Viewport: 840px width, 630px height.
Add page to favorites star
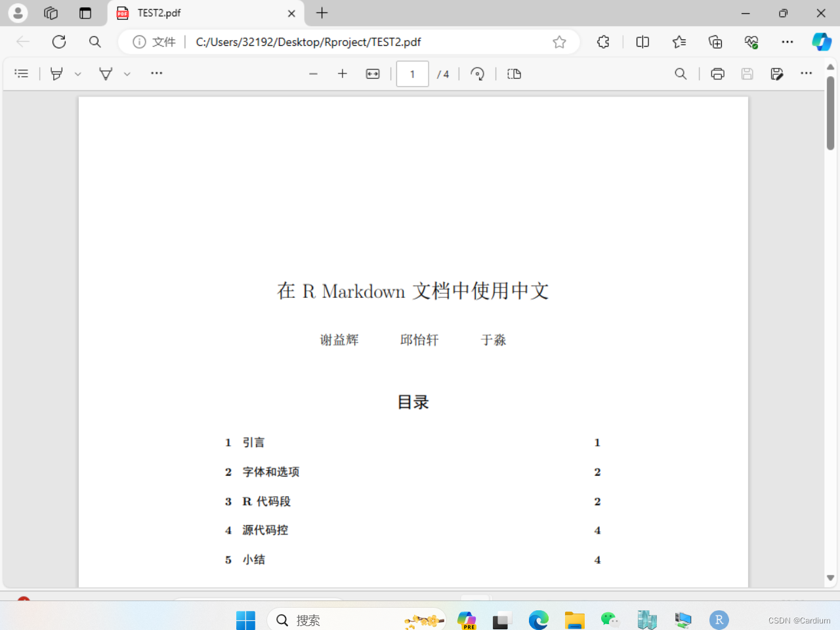(559, 41)
